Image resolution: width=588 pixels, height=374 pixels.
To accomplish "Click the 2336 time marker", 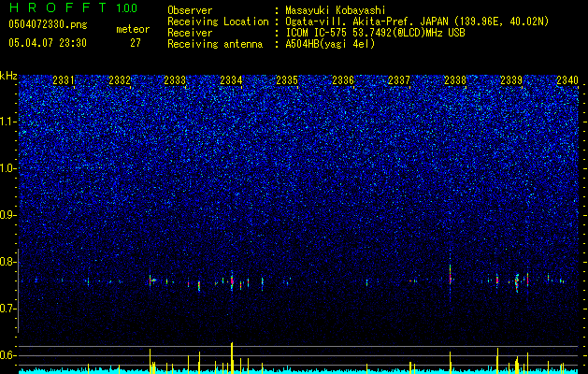I will [x=343, y=80].
